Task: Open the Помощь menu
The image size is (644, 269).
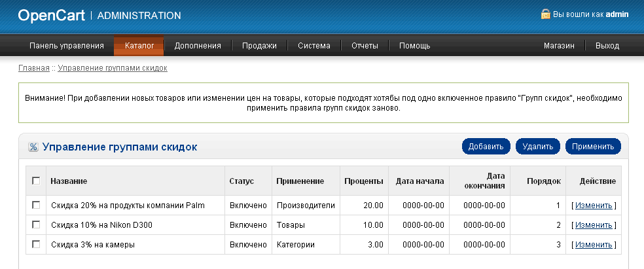Action: (415, 46)
